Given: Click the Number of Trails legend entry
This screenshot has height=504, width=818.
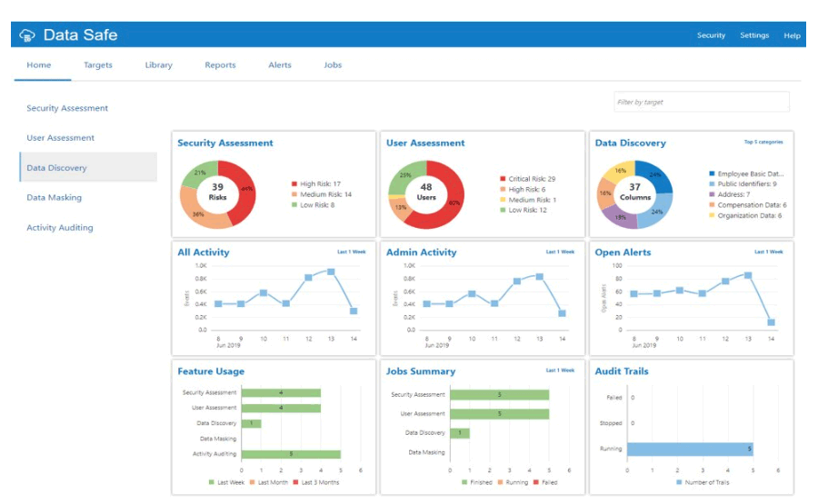Looking at the screenshot, I should tap(703, 482).
